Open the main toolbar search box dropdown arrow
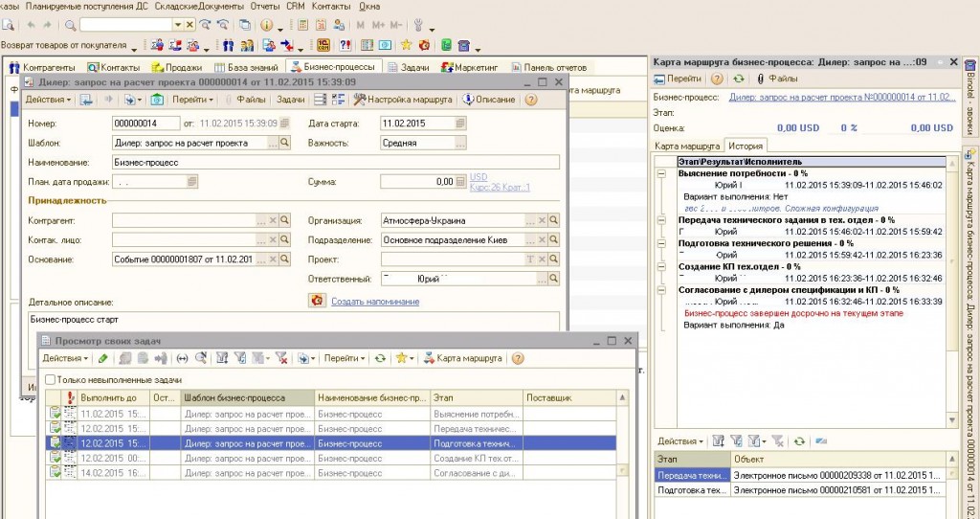980x519 pixels. tap(178, 25)
